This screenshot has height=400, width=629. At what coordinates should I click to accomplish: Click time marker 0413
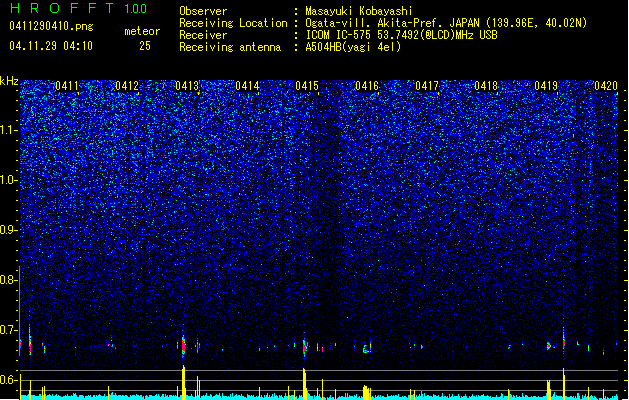[187, 86]
